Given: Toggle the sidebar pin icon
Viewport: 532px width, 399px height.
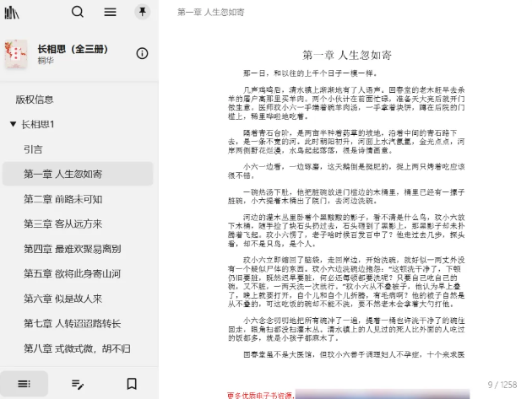Looking at the screenshot, I should (x=142, y=12).
